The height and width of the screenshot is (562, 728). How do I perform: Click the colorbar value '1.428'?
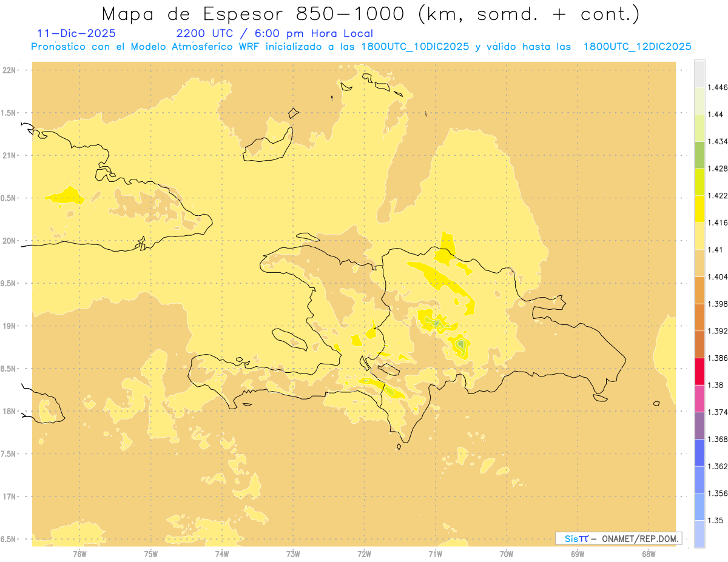(718, 169)
